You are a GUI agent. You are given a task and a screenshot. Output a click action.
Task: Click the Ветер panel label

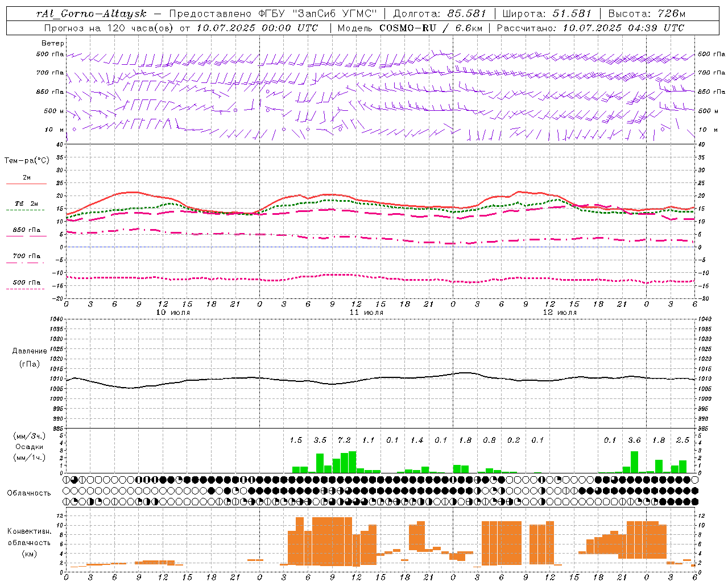pos(53,43)
